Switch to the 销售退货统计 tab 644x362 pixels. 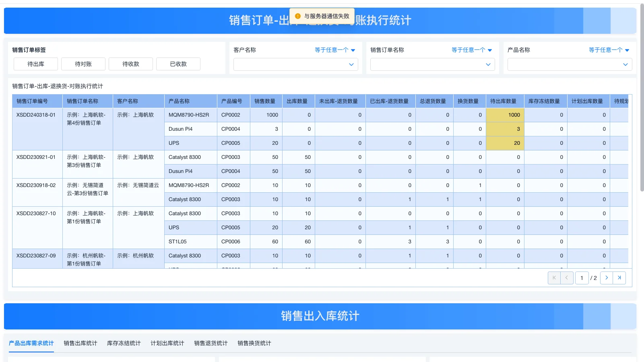coord(211,343)
